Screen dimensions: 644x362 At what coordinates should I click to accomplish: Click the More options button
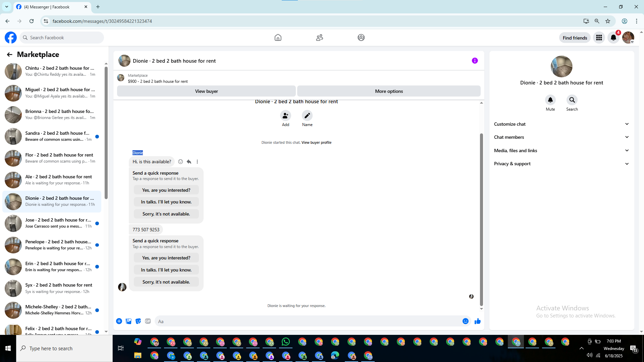tap(389, 91)
